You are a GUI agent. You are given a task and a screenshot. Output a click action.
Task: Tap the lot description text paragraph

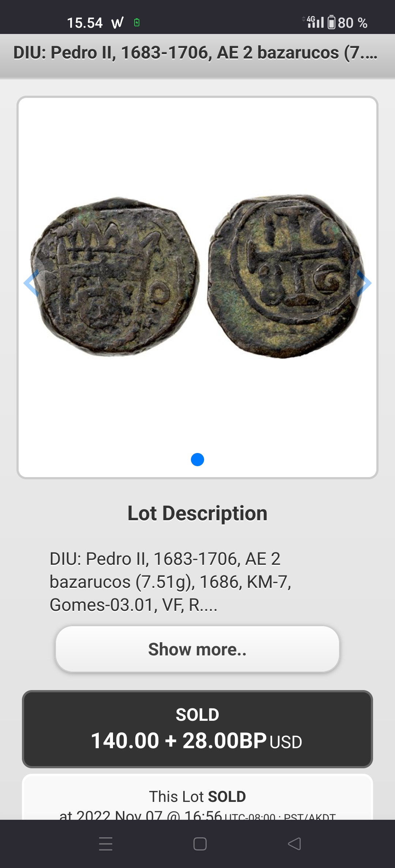(170, 582)
